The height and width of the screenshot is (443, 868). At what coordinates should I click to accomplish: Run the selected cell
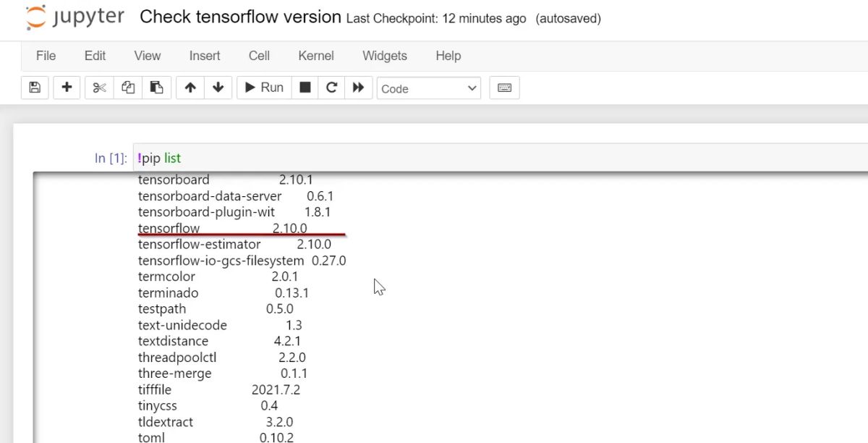264,88
